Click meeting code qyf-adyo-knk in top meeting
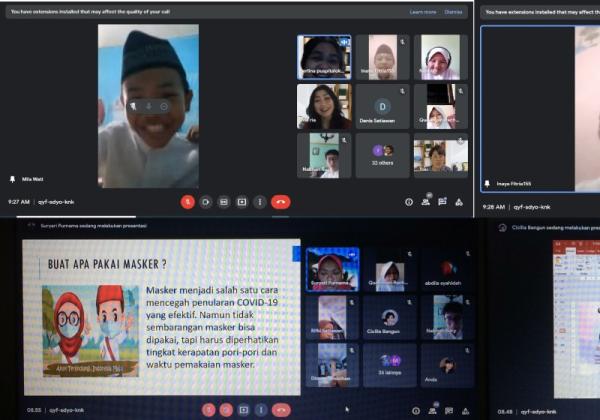 [56, 202]
